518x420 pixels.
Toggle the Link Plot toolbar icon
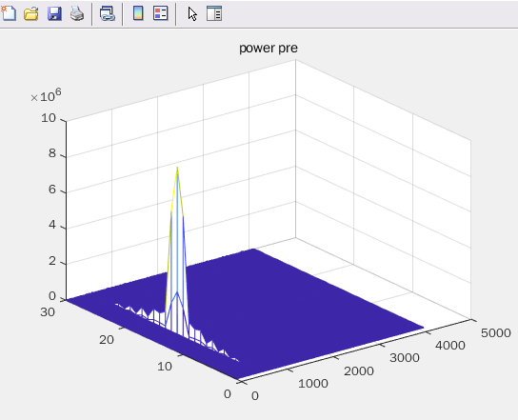108,14
